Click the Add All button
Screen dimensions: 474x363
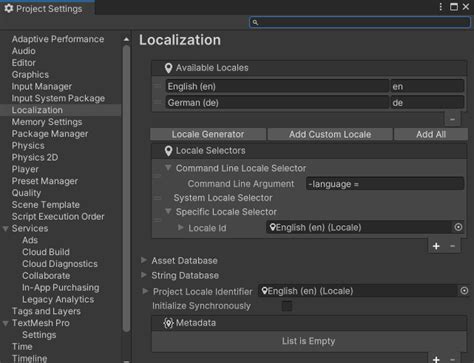pyautogui.click(x=431, y=134)
